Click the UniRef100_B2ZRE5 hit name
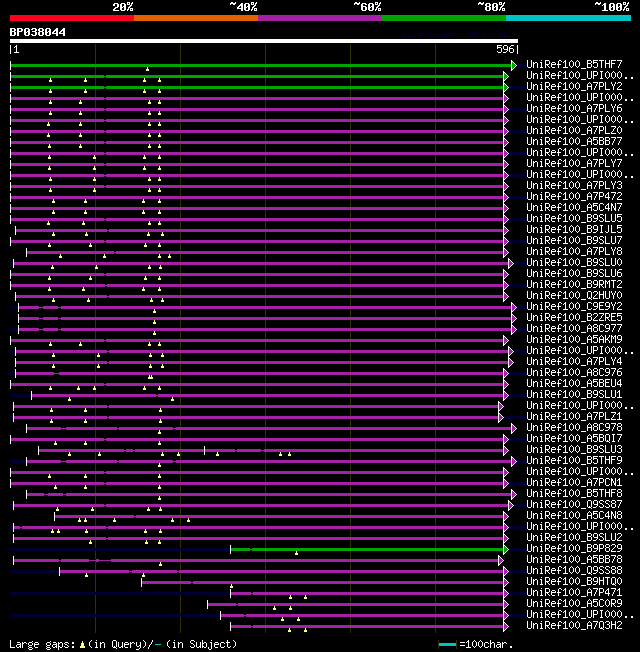640x652 pixels. [x=574, y=318]
